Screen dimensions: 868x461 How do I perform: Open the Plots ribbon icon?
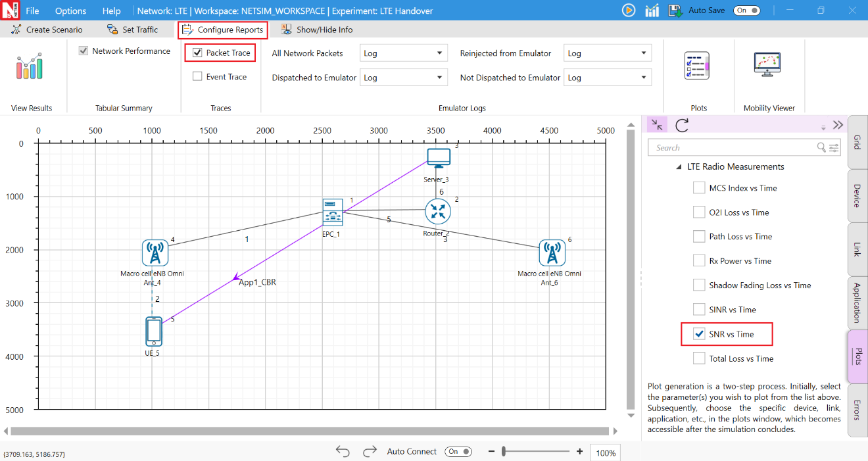697,66
